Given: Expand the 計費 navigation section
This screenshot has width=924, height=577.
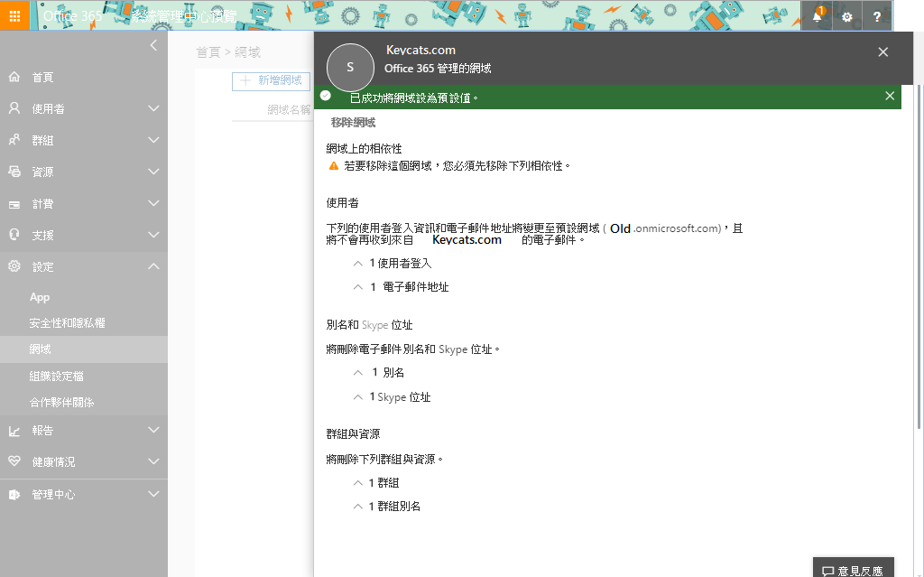Looking at the screenshot, I should (153, 203).
